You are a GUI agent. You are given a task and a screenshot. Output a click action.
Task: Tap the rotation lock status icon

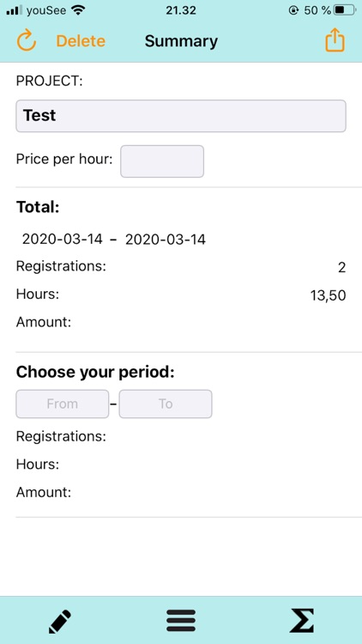pyautogui.click(x=293, y=10)
